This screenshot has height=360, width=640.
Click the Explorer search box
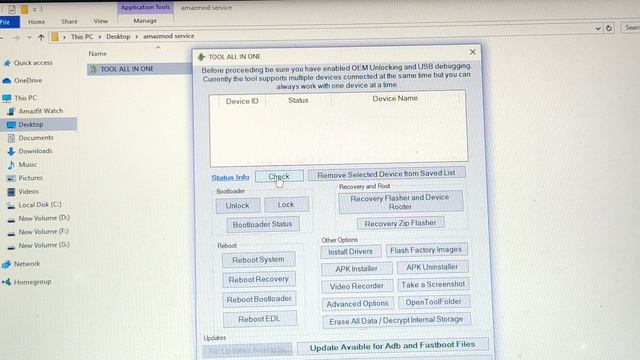pyautogui.click(x=631, y=27)
